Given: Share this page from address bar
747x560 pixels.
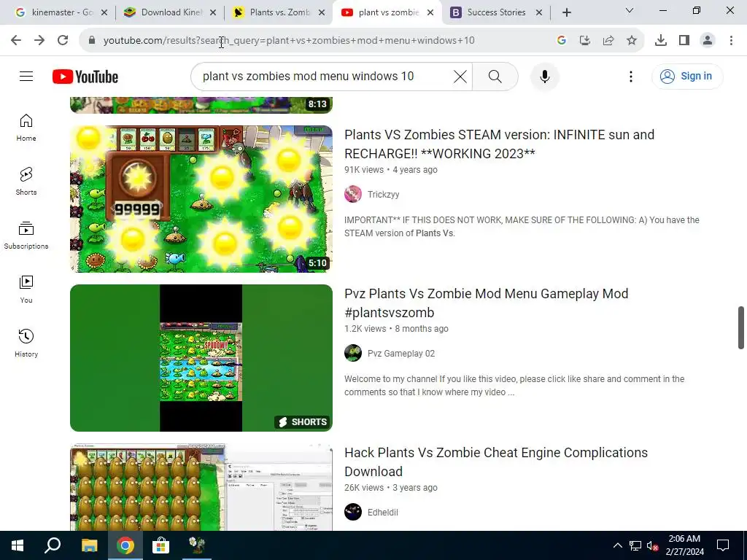Looking at the screenshot, I should 608,41.
